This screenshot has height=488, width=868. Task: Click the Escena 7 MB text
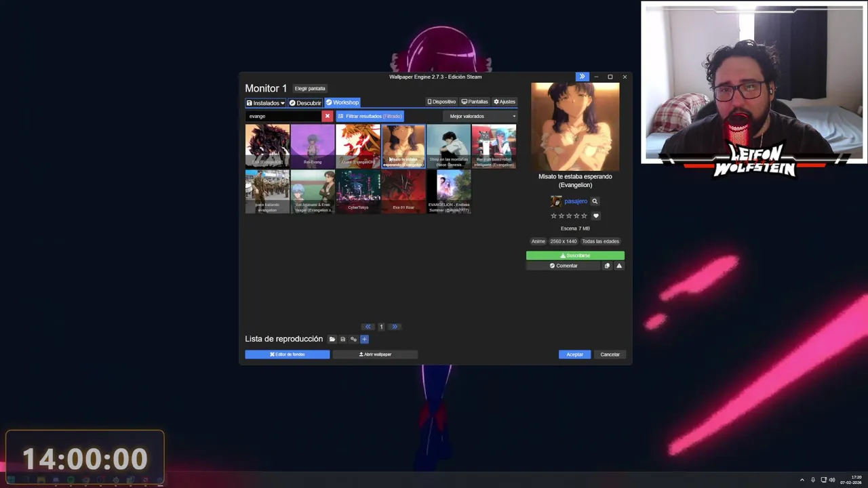575,228
